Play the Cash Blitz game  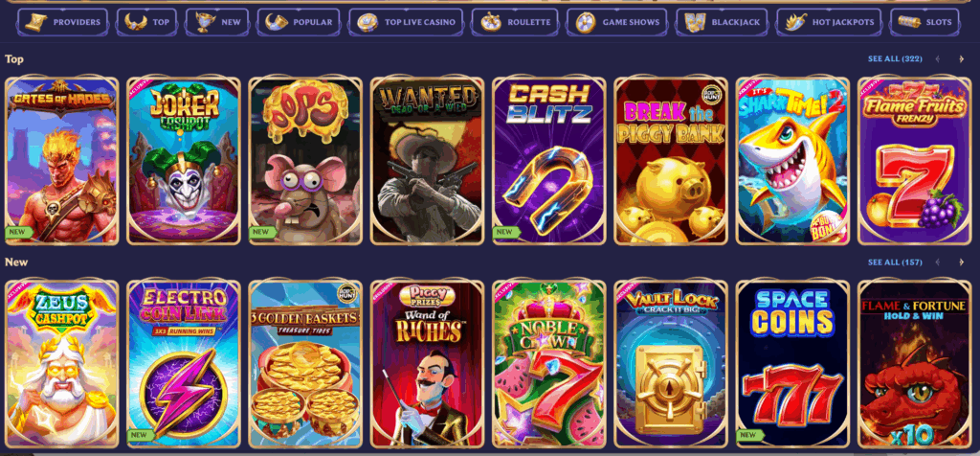tap(548, 161)
